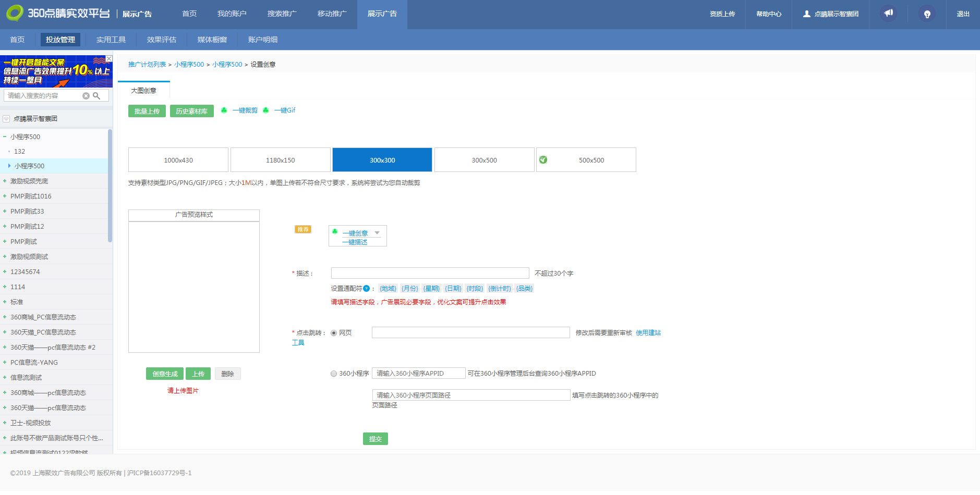980x495 pixels.
Task: Click the green plugin icon beside 一键裁剪
Action: [224, 110]
